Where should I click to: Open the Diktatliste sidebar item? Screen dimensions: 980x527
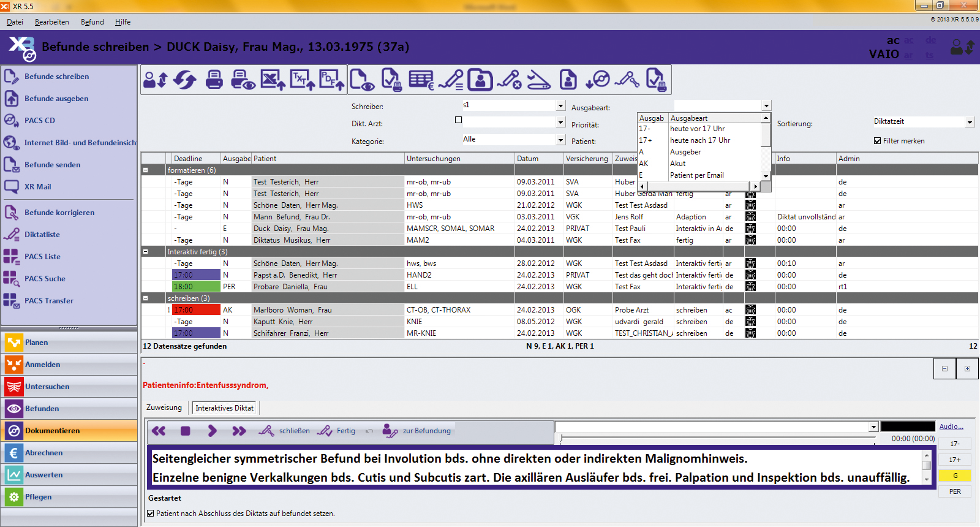tap(42, 235)
